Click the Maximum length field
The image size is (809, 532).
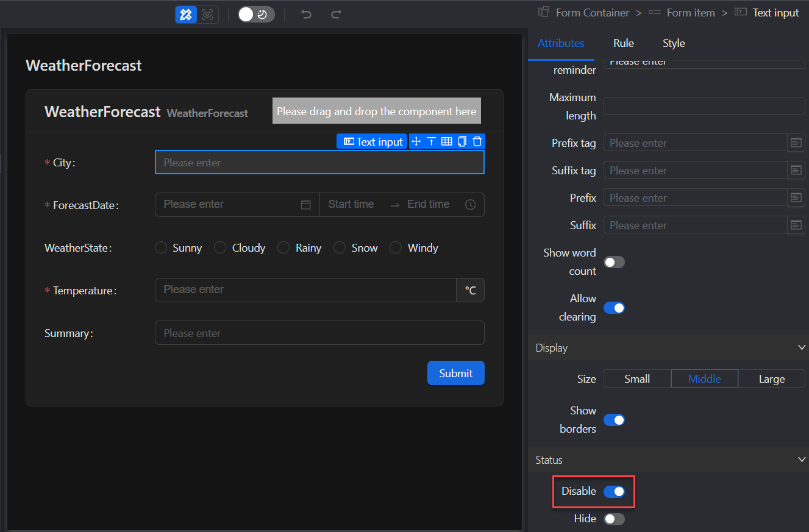[x=704, y=106]
